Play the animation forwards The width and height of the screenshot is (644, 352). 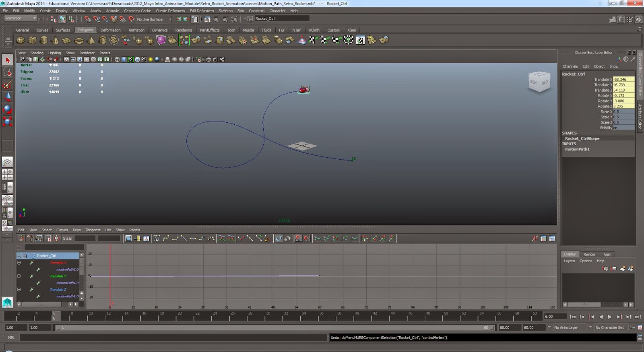pyautogui.click(x=610, y=317)
